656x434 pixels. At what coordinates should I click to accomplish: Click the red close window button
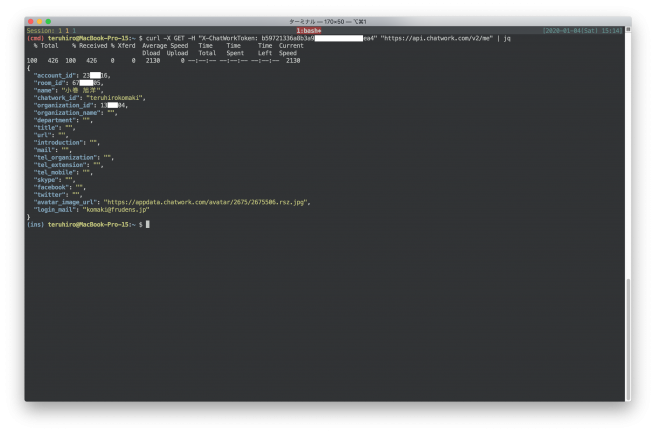click(x=31, y=21)
